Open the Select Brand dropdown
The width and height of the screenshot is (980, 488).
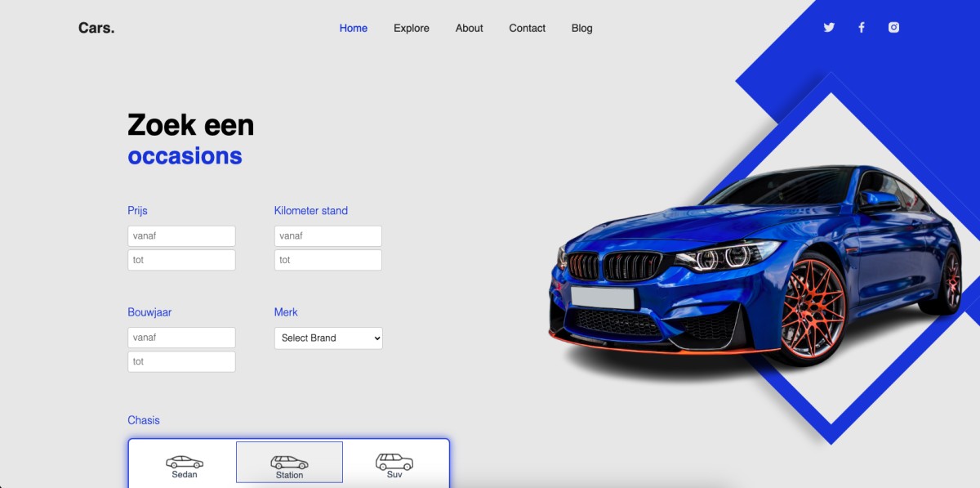328,338
